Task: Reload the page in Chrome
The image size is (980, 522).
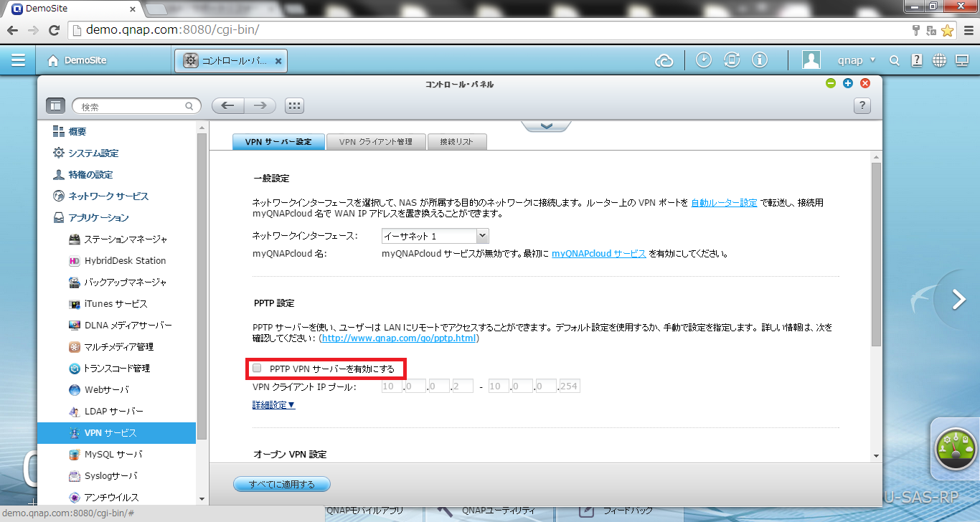Action: click(54, 30)
